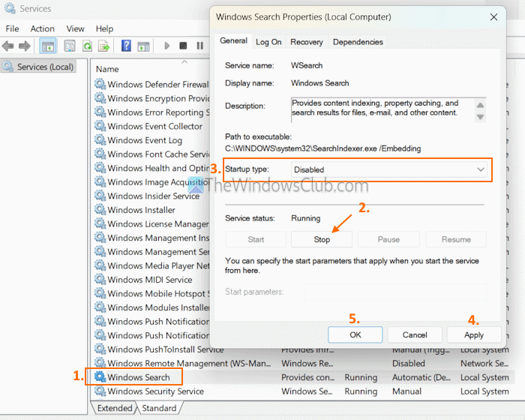The width and height of the screenshot is (525, 420).
Task: Click the OK button
Action: coord(355,334)
